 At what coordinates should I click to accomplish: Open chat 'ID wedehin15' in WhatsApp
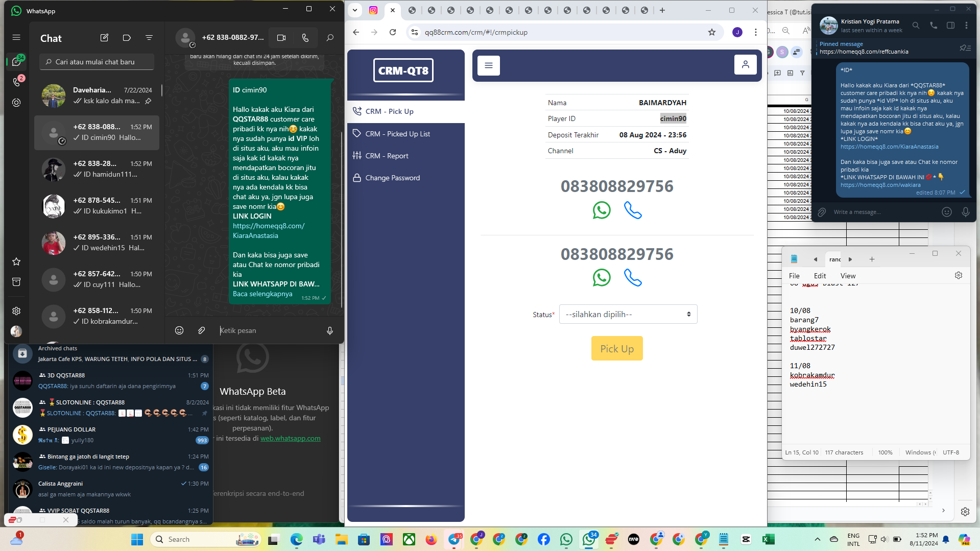coord(97,243)
